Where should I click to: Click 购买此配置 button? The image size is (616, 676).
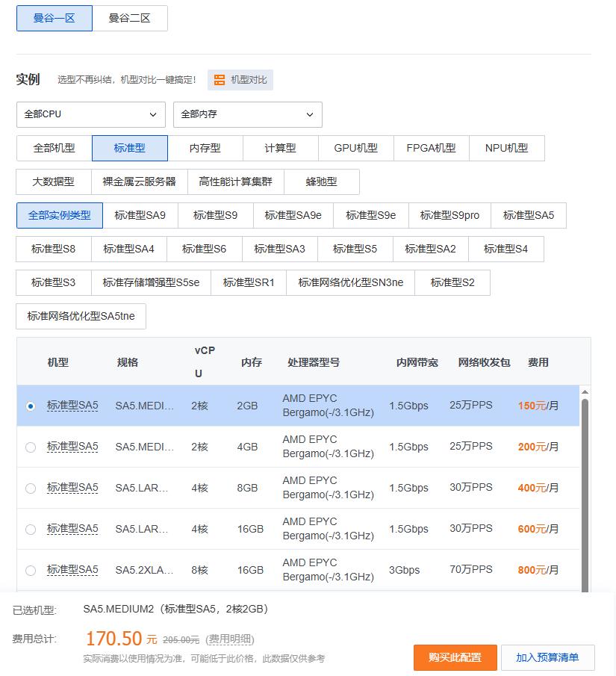point(455,657)
